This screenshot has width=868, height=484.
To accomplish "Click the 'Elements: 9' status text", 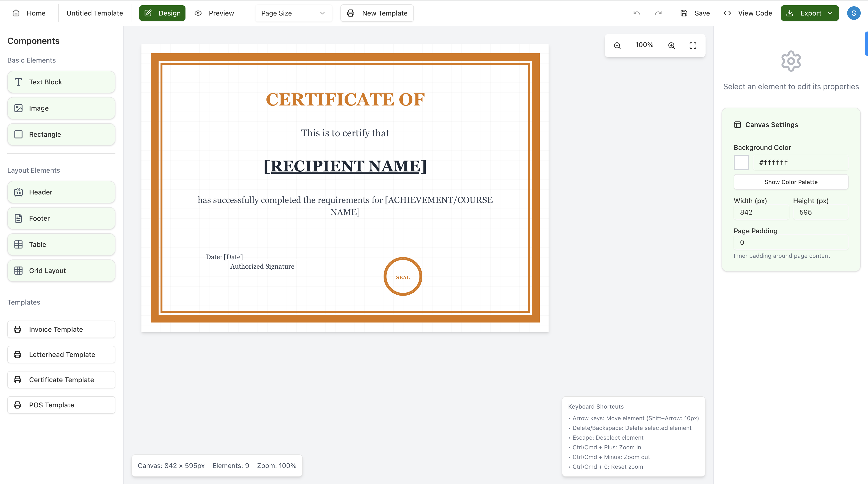I will tap(231, 466).
